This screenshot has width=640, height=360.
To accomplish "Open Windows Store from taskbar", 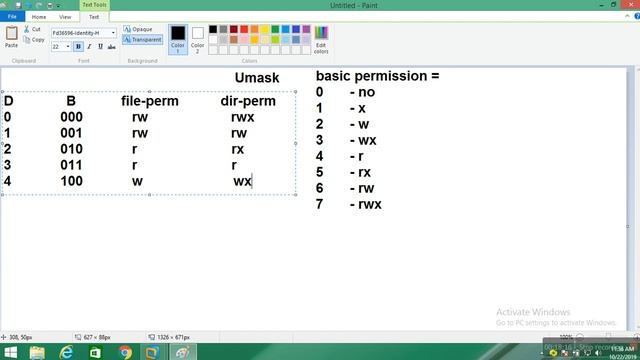I will tap(95, 352).
